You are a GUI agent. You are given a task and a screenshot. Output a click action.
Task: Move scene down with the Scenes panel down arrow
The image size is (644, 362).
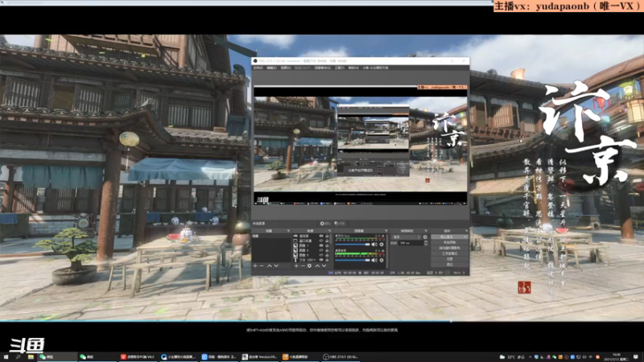(x=276, y=266)
